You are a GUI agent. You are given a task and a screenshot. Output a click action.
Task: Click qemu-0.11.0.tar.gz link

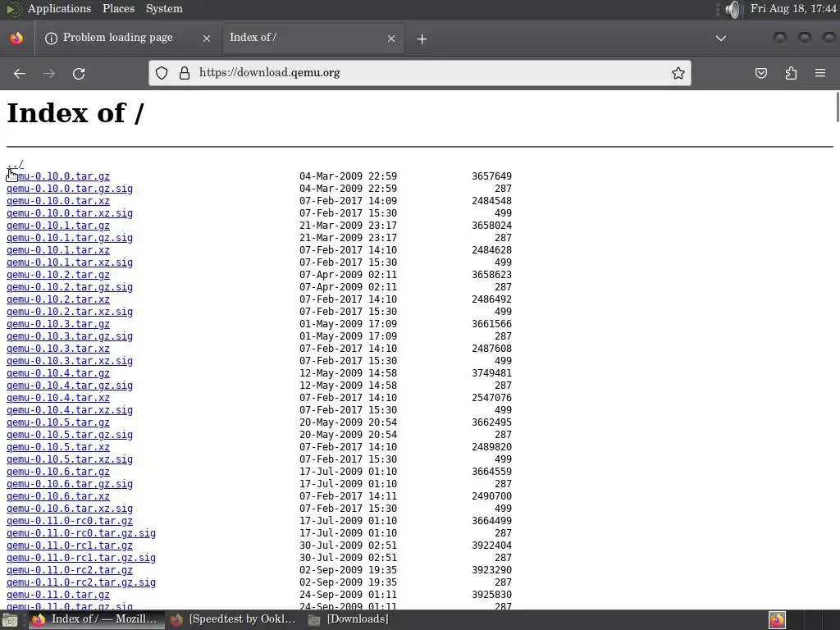pyautogui.click(x=58, y=596)
